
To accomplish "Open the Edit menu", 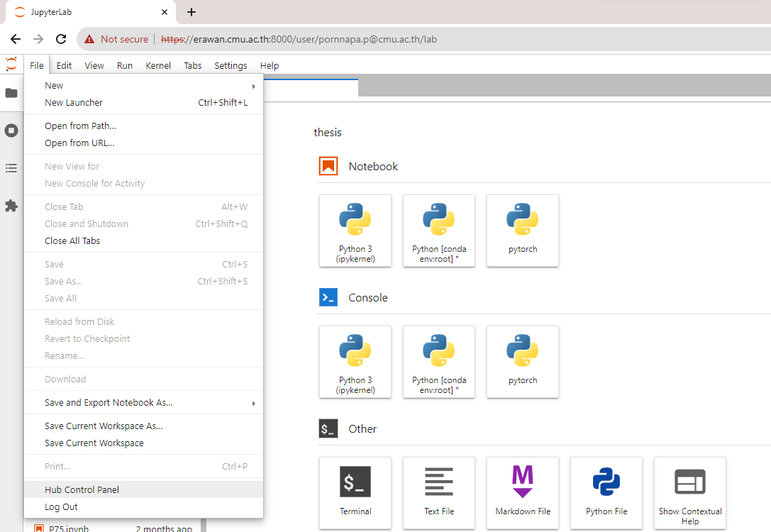I will 64,65.
